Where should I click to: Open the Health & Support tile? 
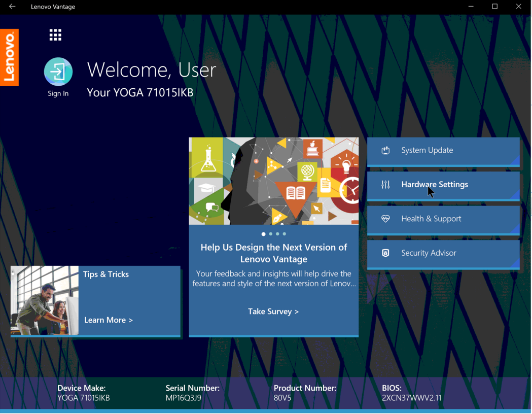coord(443,220)
